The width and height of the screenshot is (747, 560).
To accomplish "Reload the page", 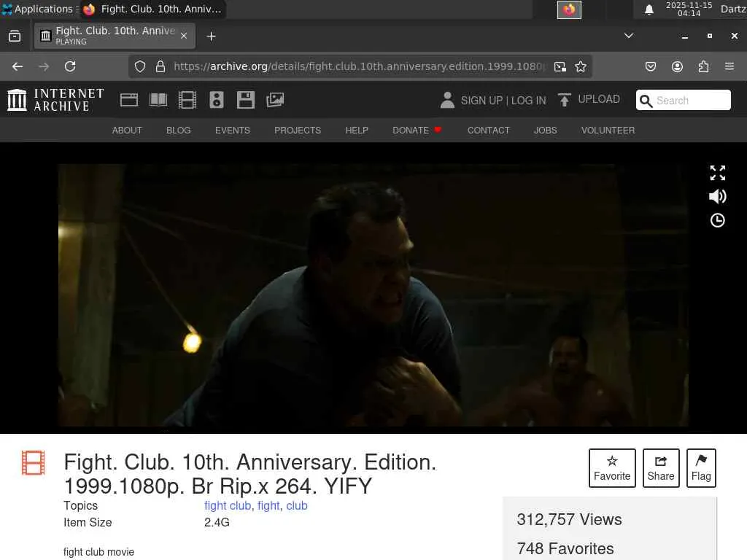I will 70,66.
